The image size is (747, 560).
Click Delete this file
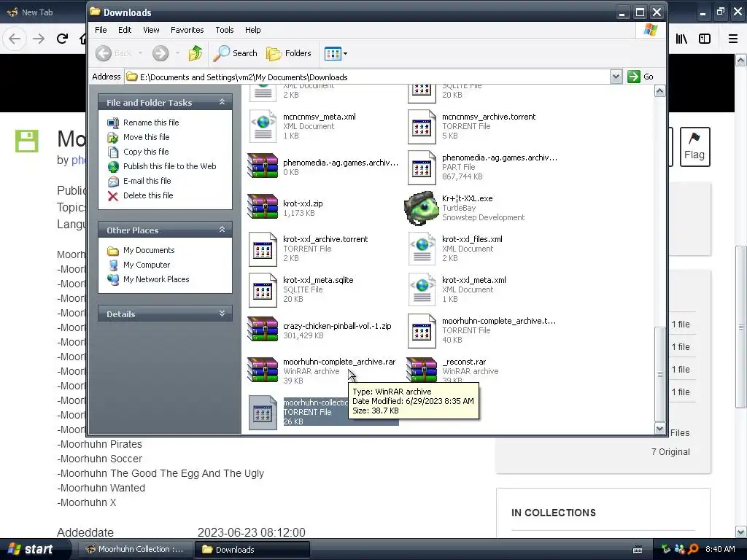[x=148, y=195]
